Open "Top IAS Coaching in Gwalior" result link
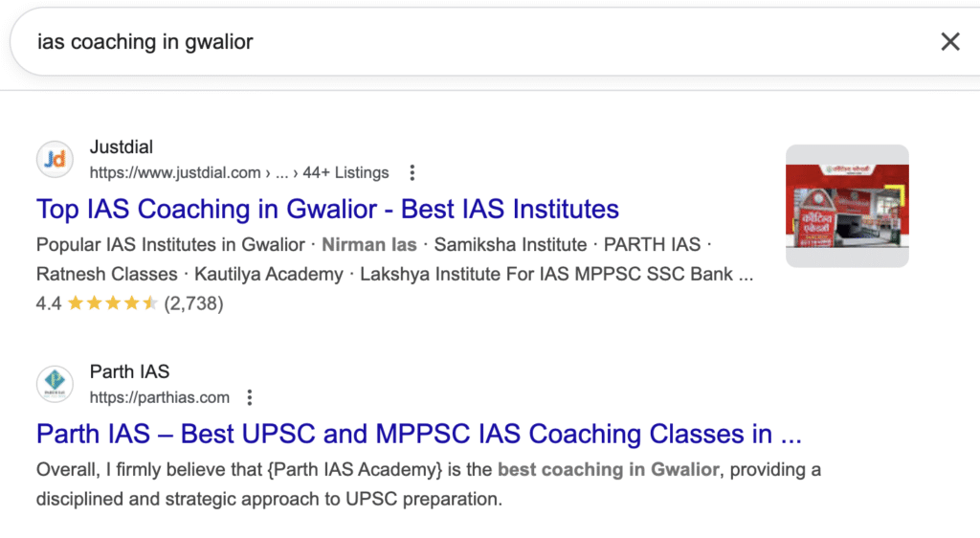The width and height of the screenshot is (980, 538). coord(327,209)
